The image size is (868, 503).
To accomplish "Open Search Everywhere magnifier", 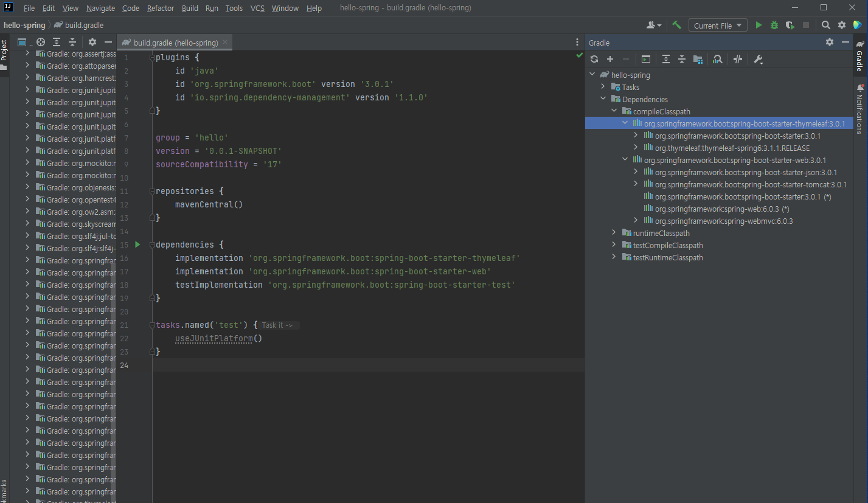I will (825, 25).
